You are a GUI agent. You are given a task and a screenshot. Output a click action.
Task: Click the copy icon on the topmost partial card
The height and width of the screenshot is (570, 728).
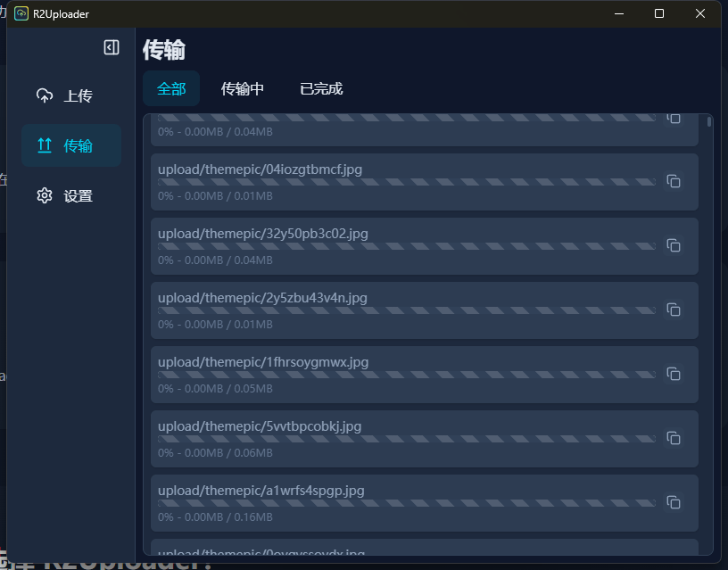click(x=674, y=119)
